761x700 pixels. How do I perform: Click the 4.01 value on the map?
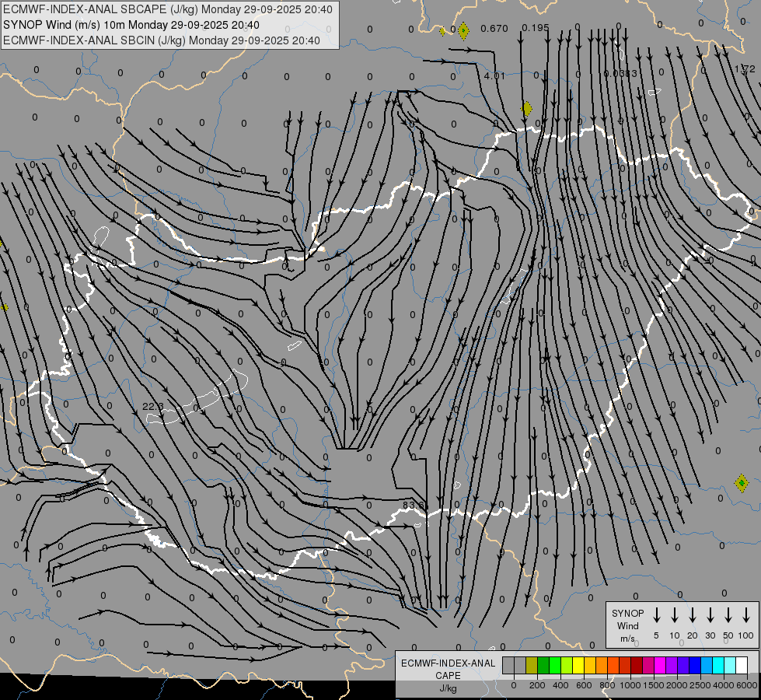click(494, 76)
